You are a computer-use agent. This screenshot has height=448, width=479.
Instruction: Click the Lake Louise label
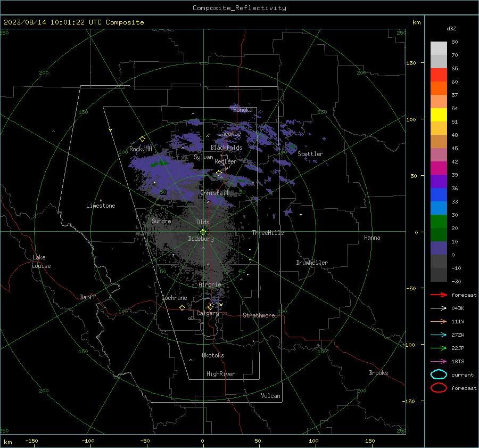point(41,262)
